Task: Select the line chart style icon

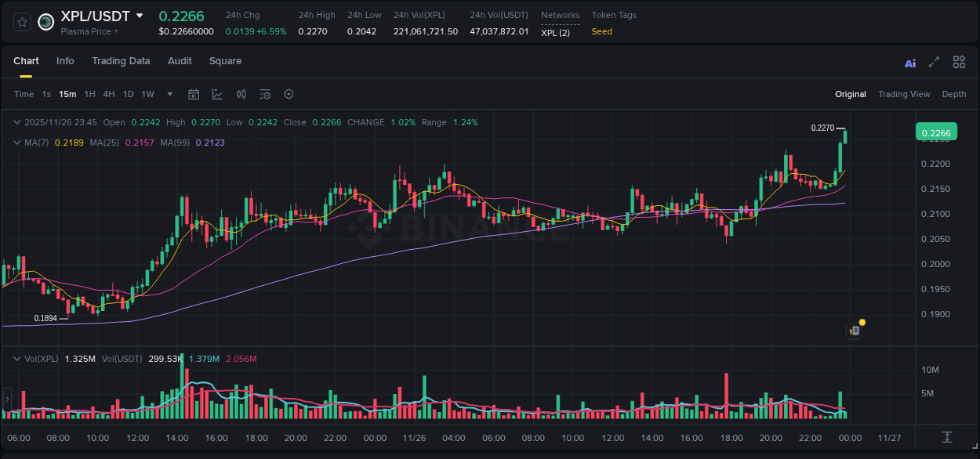Action: [x=218, y=94]
